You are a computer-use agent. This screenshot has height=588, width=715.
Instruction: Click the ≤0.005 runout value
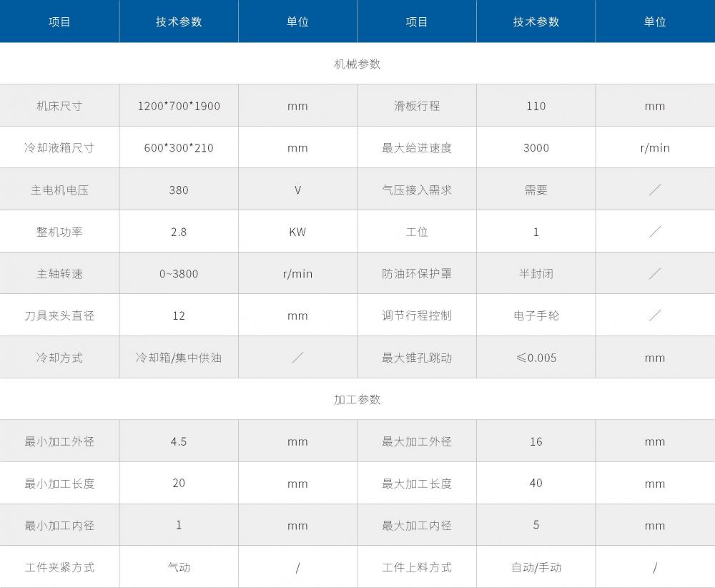(536, 358)
